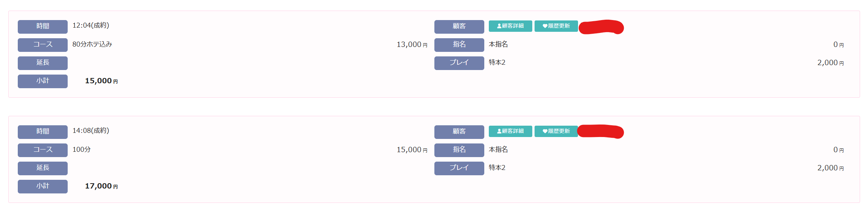Click the プレイ label in second card
868x215 pixels.
(459, 168)
